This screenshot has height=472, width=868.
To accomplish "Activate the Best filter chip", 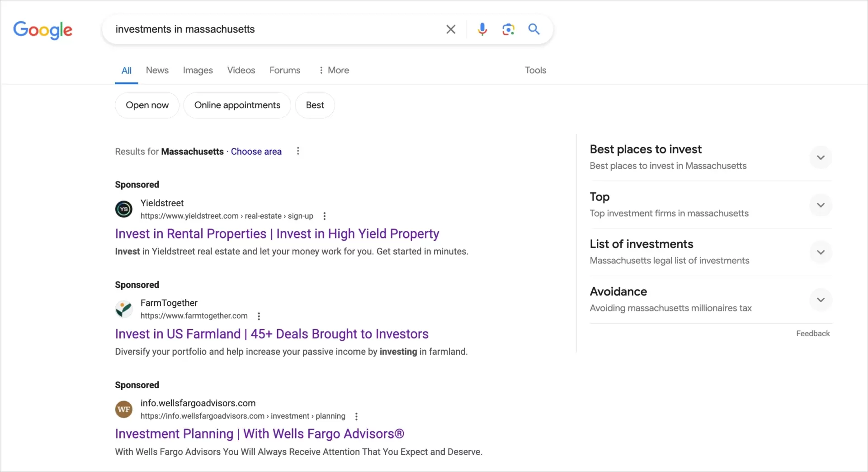I will [x=315, y=105].
